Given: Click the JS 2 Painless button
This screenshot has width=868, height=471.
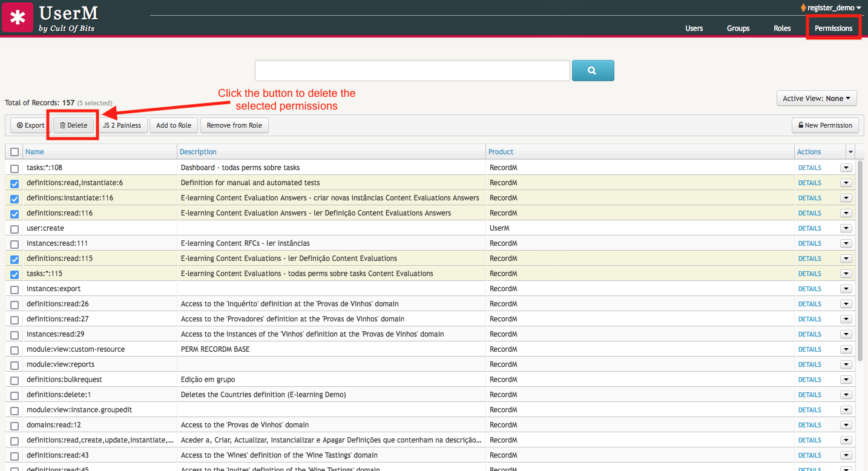Looking at the screenshot, I should click(x=122, y=125).
